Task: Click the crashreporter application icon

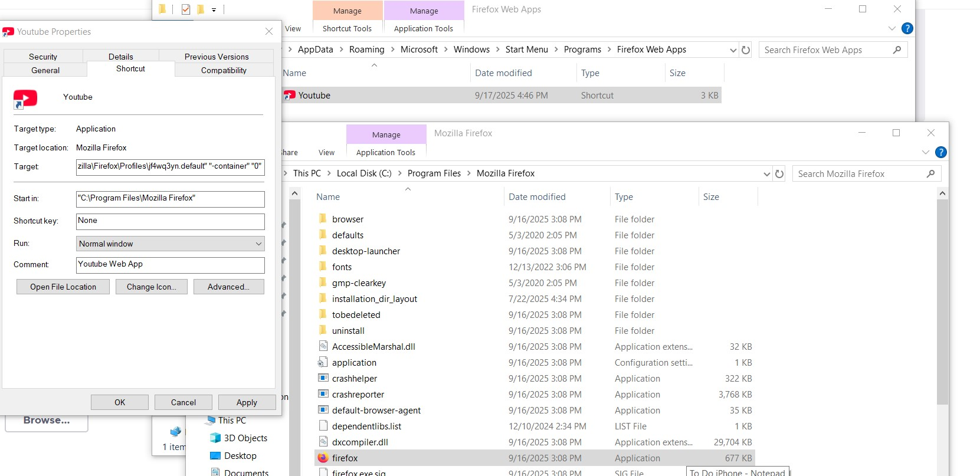Action: click(x=323, y=394)
